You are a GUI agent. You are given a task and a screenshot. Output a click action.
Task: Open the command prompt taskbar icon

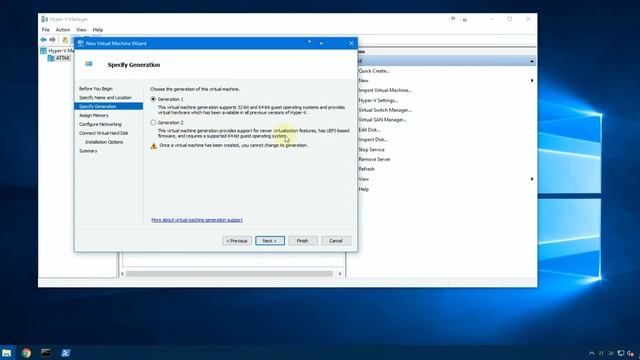[x=46, y=353]
